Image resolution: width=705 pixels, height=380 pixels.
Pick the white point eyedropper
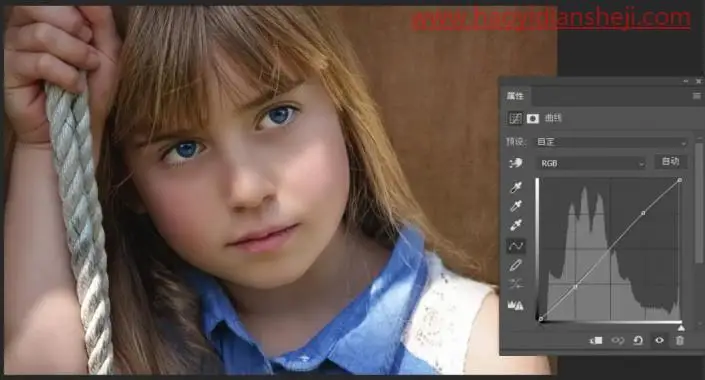[516, 225]
